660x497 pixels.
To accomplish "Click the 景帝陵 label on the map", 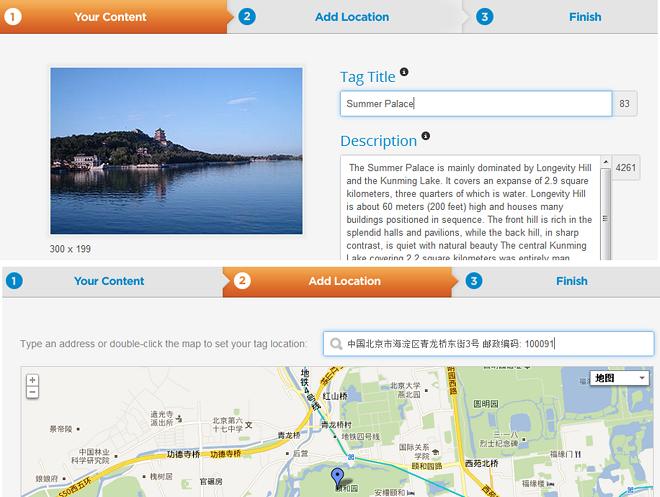I will (x=61, y=429).
